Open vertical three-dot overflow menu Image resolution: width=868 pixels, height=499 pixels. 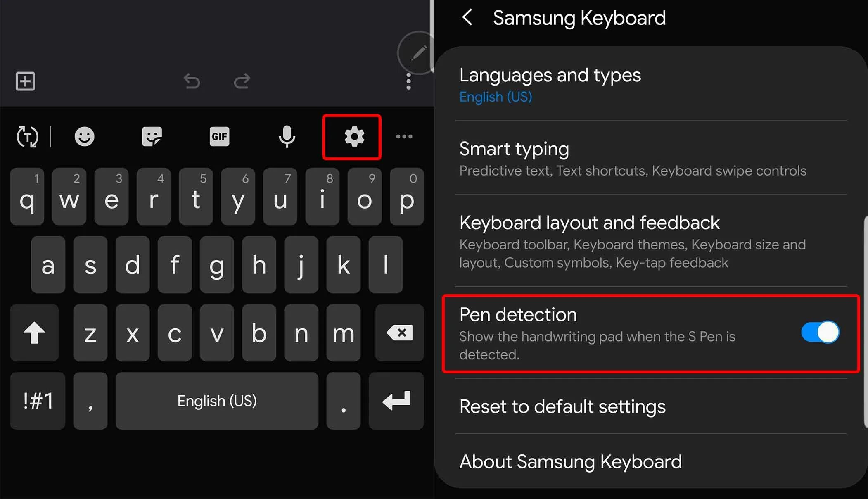(x=408, y=81)
